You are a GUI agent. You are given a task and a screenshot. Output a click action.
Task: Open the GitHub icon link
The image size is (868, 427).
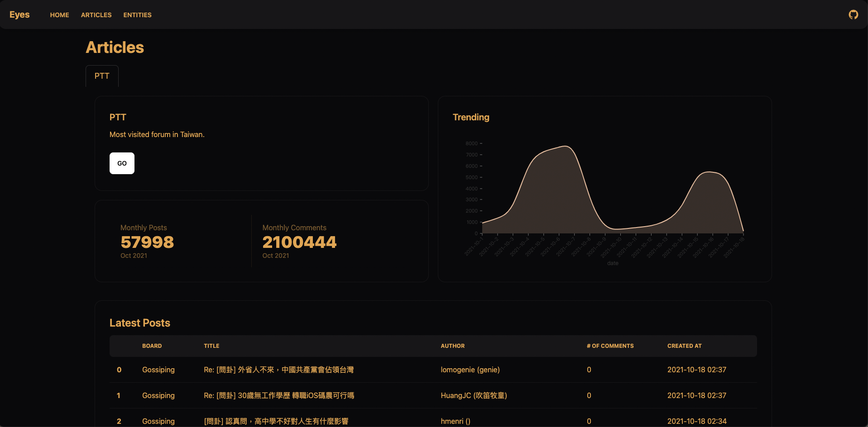coord(853,14)
